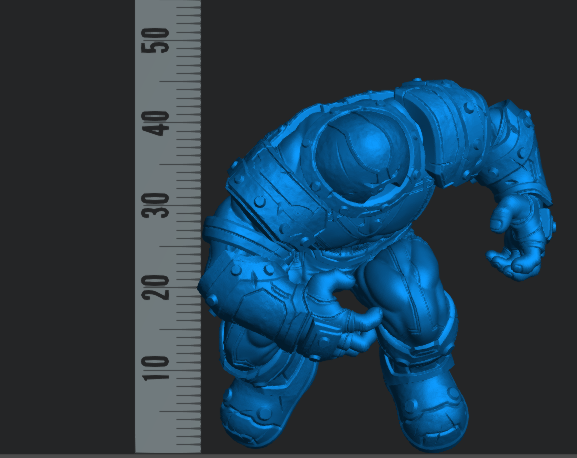Click the 30 label on the ruler
577x458 pixels.
coord(155,205)
